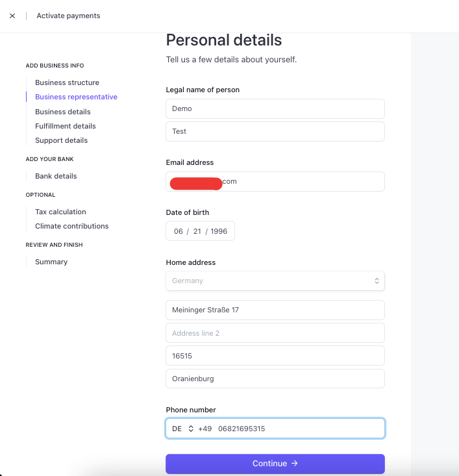Jump to Summary step
Viewport: 459px width, 476px height.
[51, 262]
